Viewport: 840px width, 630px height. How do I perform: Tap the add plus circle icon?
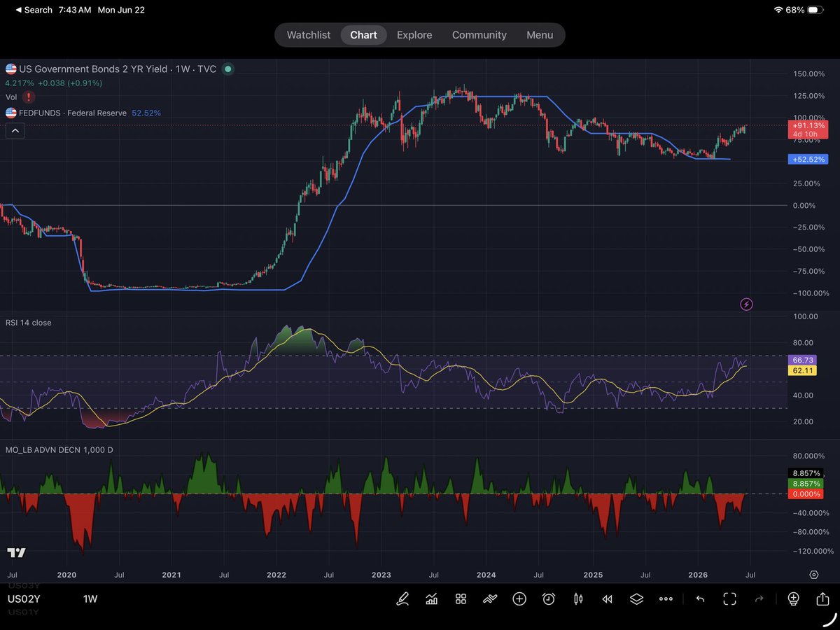pyautogui.click(x=519, y=598)
